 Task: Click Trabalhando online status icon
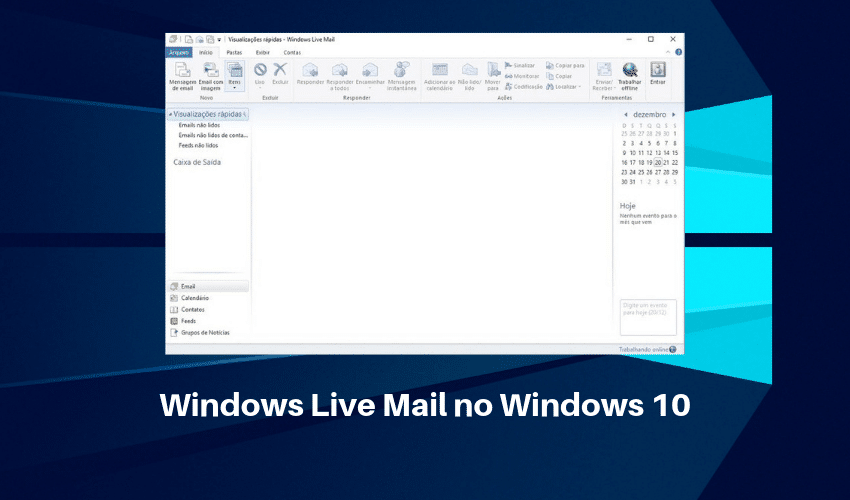click(673, 350)
